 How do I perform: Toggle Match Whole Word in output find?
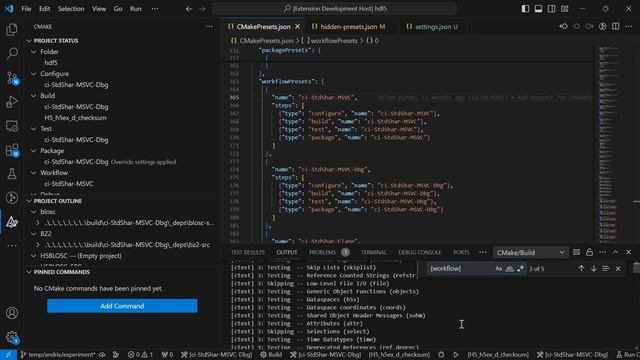coord(509,269)
